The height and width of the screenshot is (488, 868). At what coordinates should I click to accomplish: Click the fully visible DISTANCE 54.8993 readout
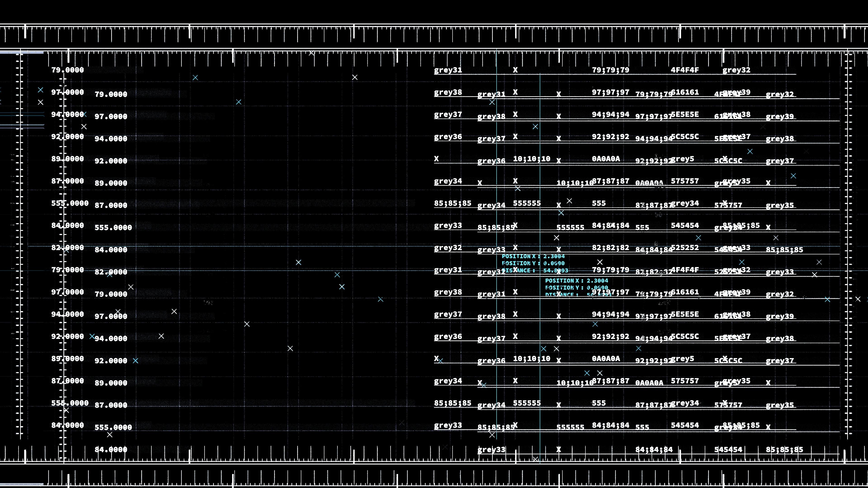click(x=535, y=270)
